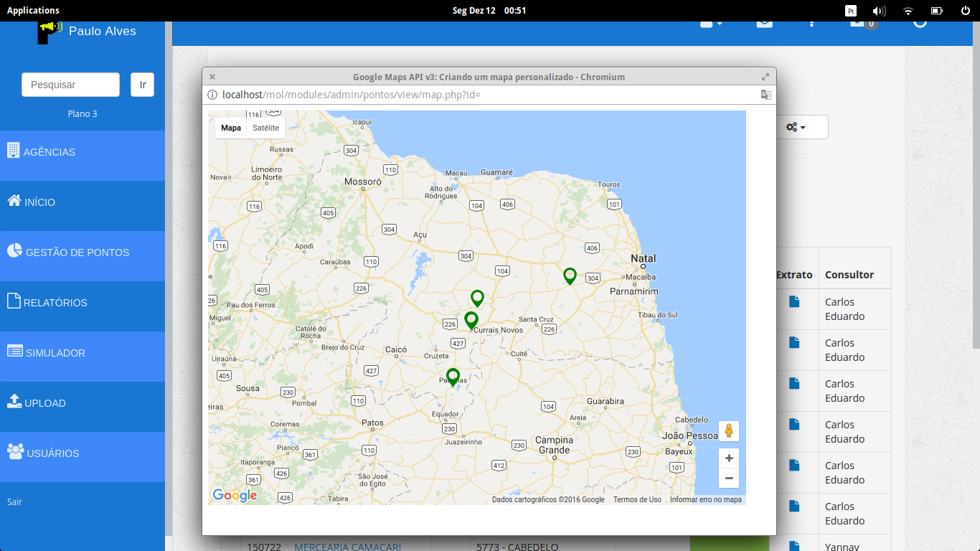This screenshot has height=551, width=980.
Task: Pick up the Street View pegman
Action: tap(729, 431)
